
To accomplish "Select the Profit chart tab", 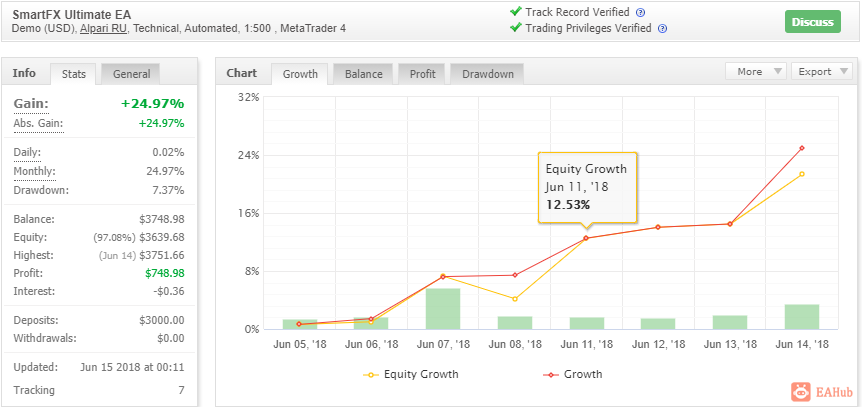I will pos(422,74).
